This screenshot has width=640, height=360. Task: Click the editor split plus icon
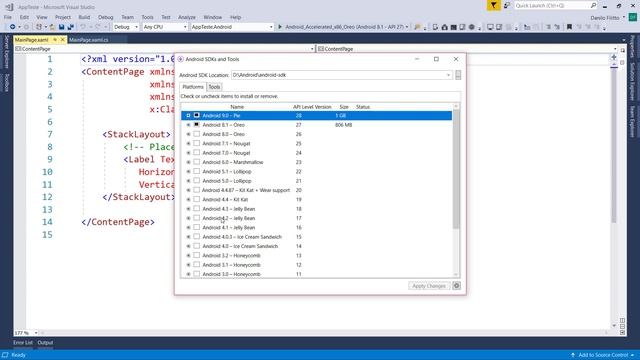click(x=613, y=58)
